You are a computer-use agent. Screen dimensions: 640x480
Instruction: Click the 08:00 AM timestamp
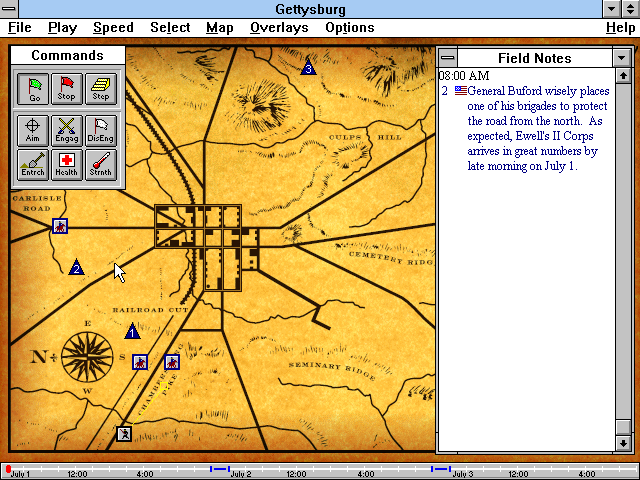[x=464, y=76]
